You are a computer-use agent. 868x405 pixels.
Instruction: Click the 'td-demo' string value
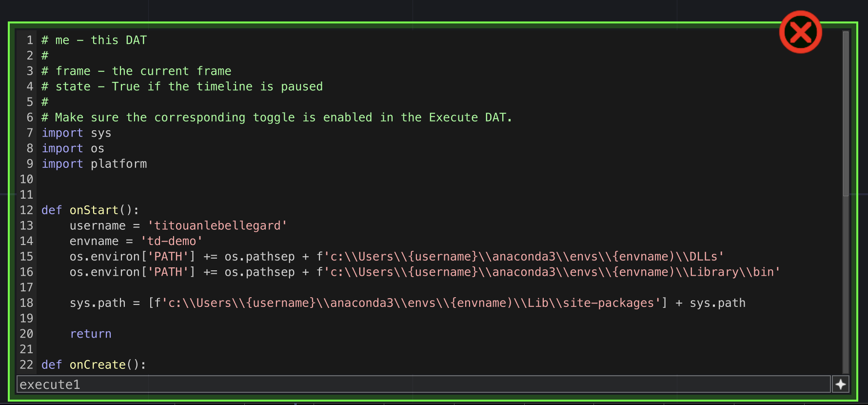click(x=172, y=241)
